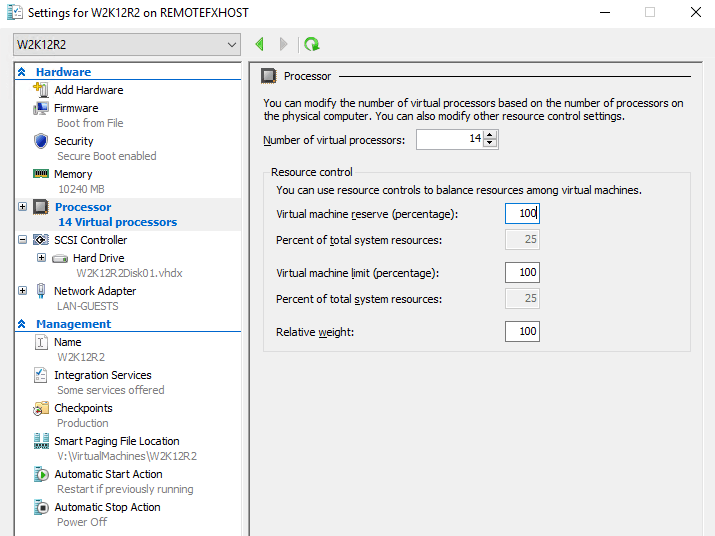Click the green Back navigation arrow

(260, 44)
